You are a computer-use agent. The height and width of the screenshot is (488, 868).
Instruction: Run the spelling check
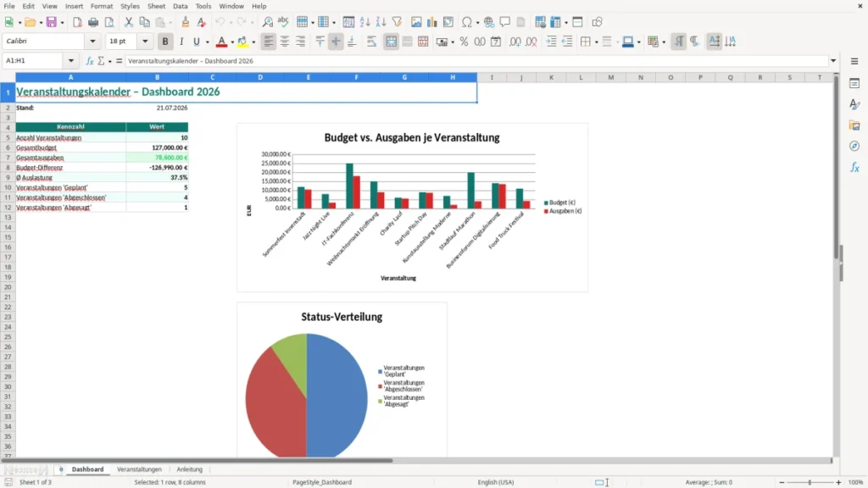coord(283,22)
